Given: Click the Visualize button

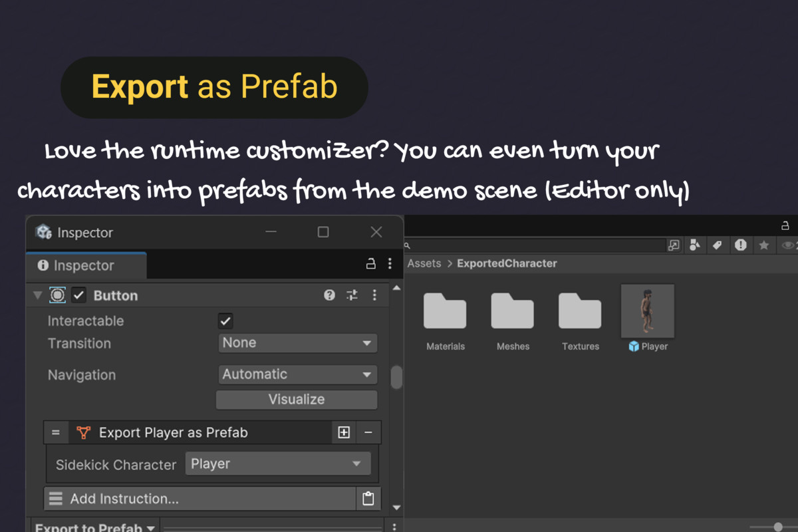Looking at the screenshot, I should point(297,399).
